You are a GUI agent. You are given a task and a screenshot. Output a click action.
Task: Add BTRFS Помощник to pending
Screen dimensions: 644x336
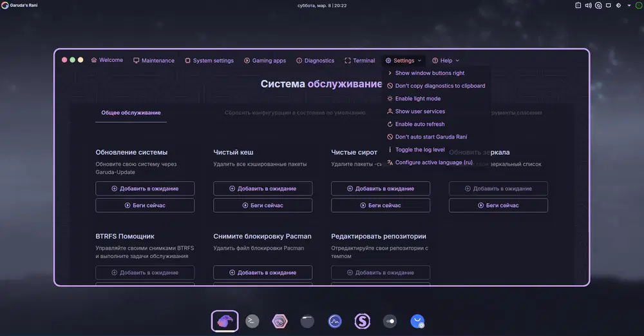(145, 272)
